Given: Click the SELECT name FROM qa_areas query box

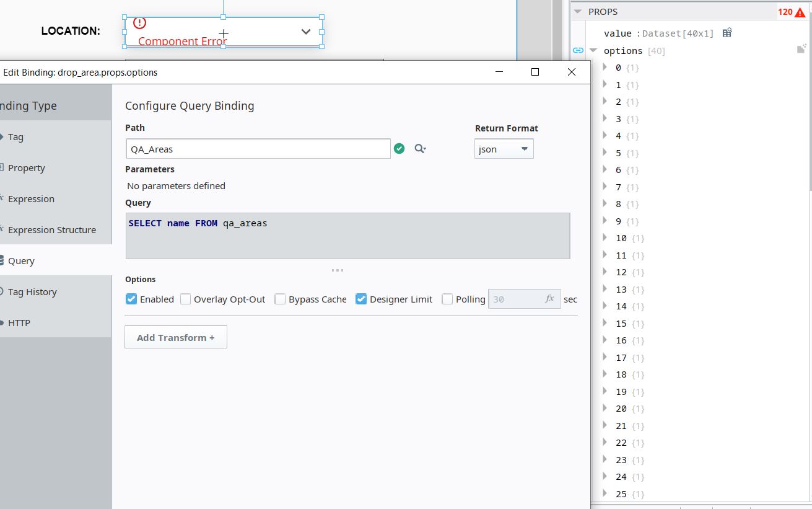Looking at the screenshot, I should coord(347,236).
